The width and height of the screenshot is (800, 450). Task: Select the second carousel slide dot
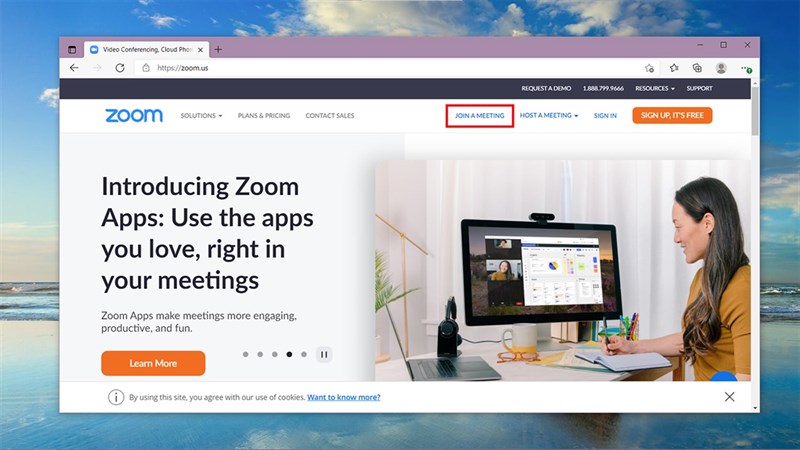(x=260, y=354)
